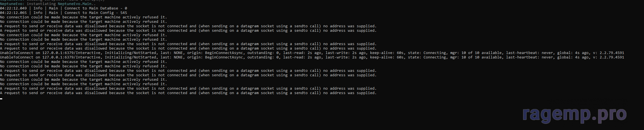Click the Main label on the Config line

[54, 13]
